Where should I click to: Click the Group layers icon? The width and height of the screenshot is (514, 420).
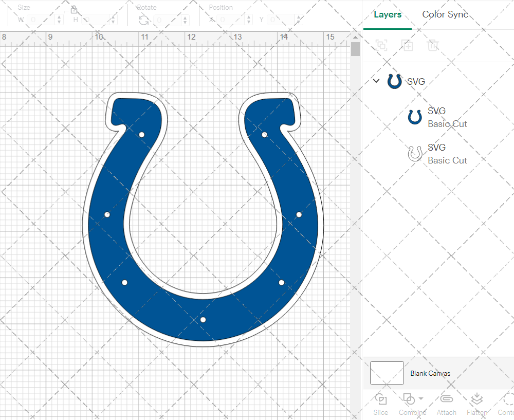tap(381, 45)
